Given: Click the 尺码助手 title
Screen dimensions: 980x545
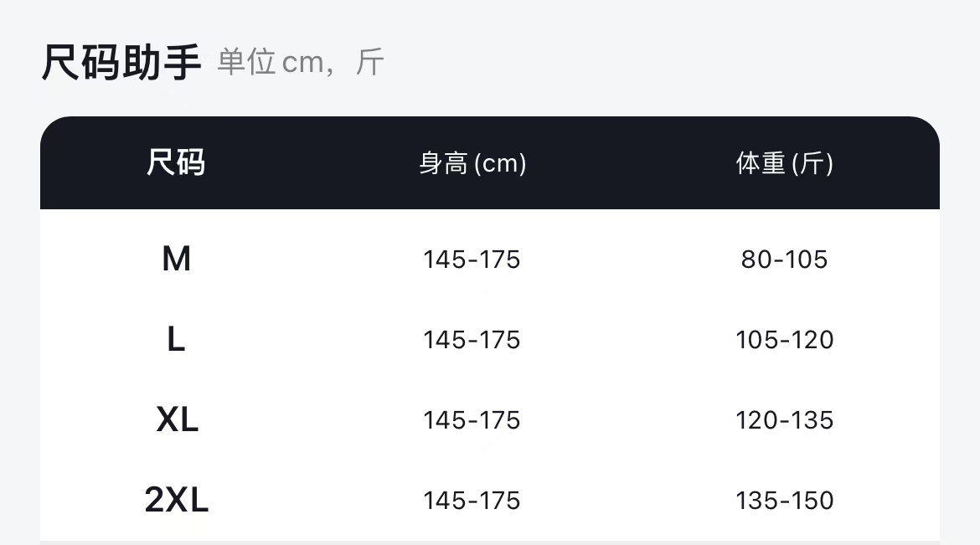Looking at the screenshot, I should coord(121,63).
